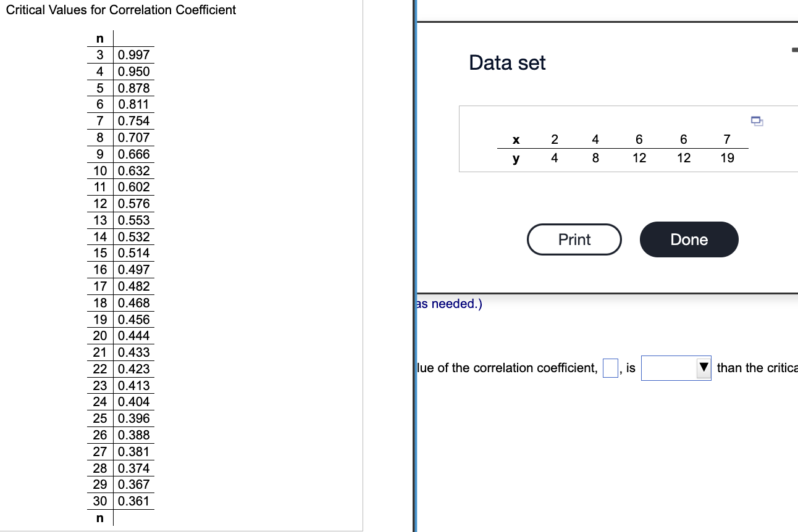Click the pop-out Data set icon

click(757, 121)
